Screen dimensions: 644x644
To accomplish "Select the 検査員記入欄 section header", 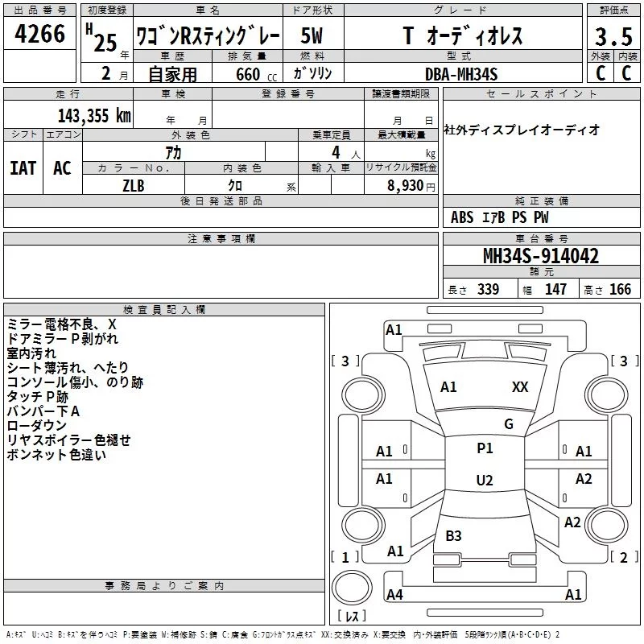I will (164, 310).
